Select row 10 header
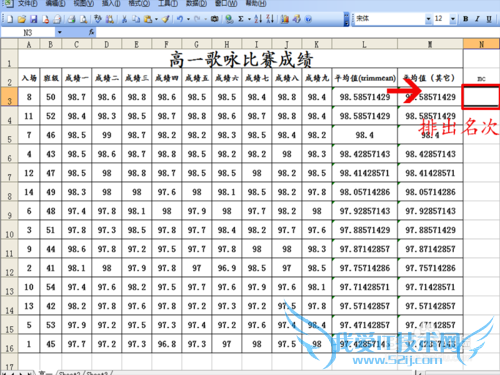This screenshot has height=375, width=500. click(x=9, y=230)
